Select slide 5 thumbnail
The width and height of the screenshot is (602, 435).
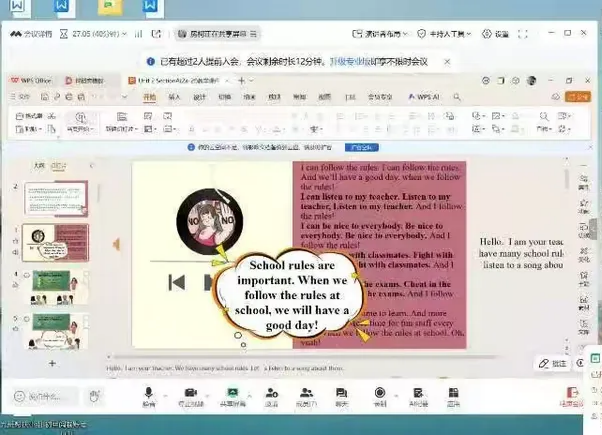pyautogui.click(x=56, y=331)
